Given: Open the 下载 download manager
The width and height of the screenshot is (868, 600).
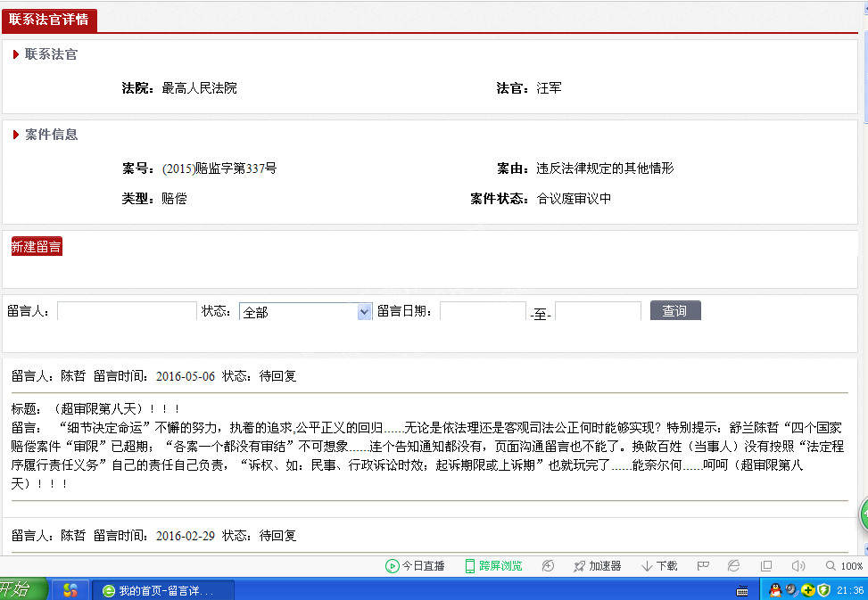Looking at the screenshot, I should [x=659, y=566].
